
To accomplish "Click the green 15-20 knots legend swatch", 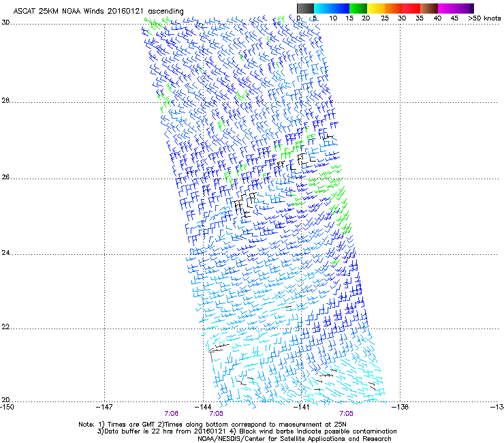I will [x=358, y=8].
